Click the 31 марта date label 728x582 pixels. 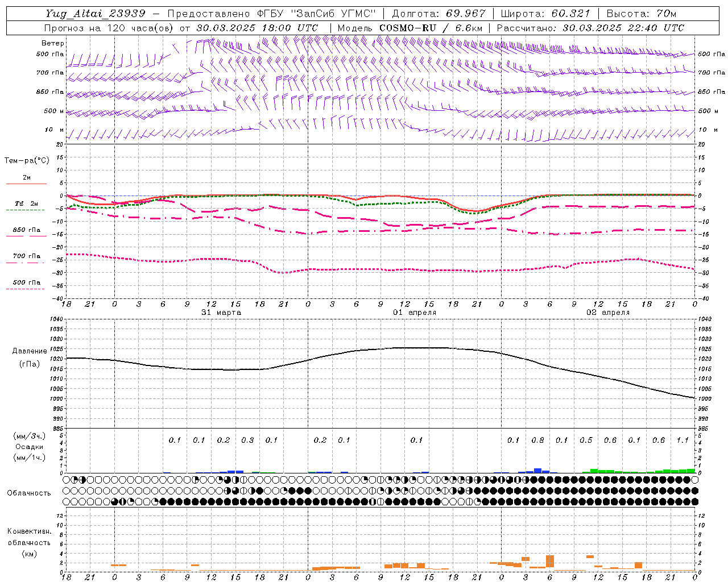tap(221, 313)
